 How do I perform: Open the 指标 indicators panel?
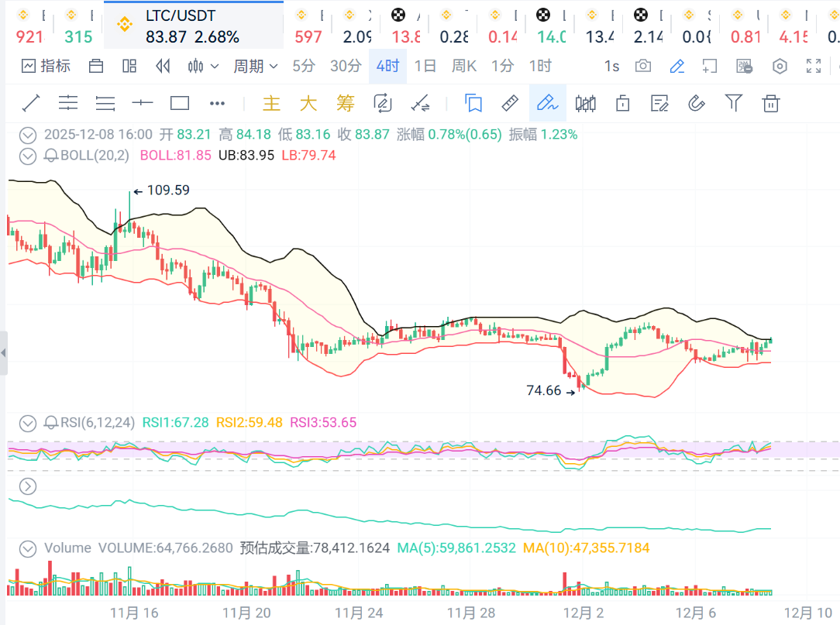click(x=46, y=67)
